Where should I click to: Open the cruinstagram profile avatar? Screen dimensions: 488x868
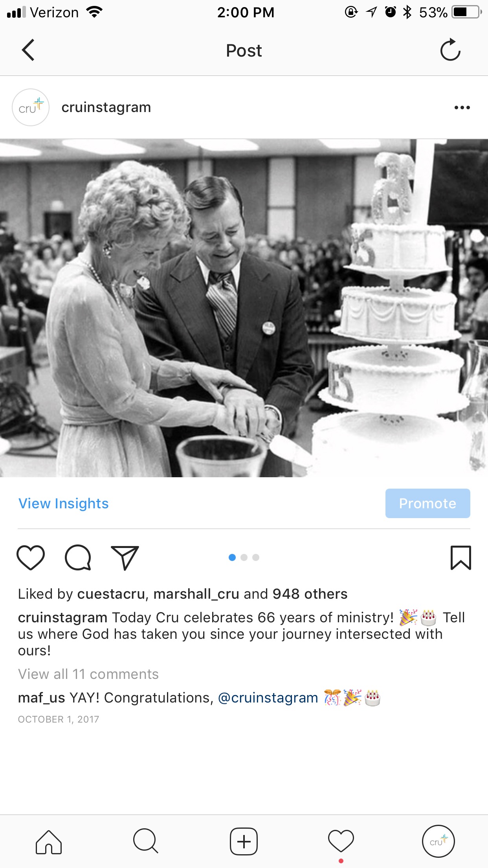tap(31, 107)
